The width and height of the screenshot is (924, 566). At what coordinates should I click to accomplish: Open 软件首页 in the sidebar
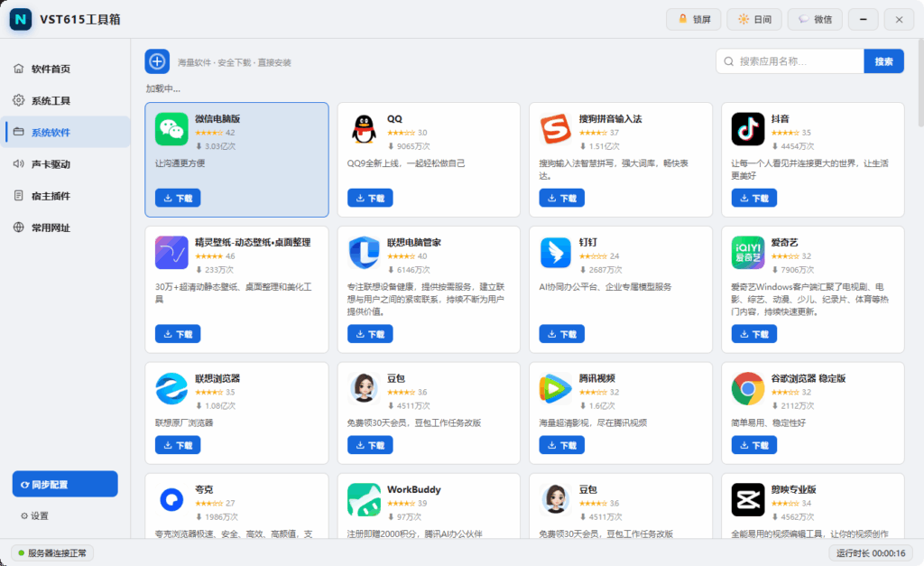click(x=65, y=69)
